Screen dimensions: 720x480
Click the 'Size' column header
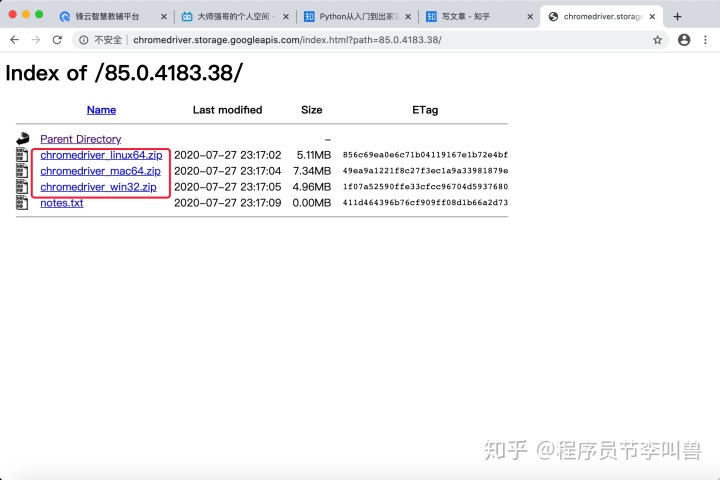(311, 110)
